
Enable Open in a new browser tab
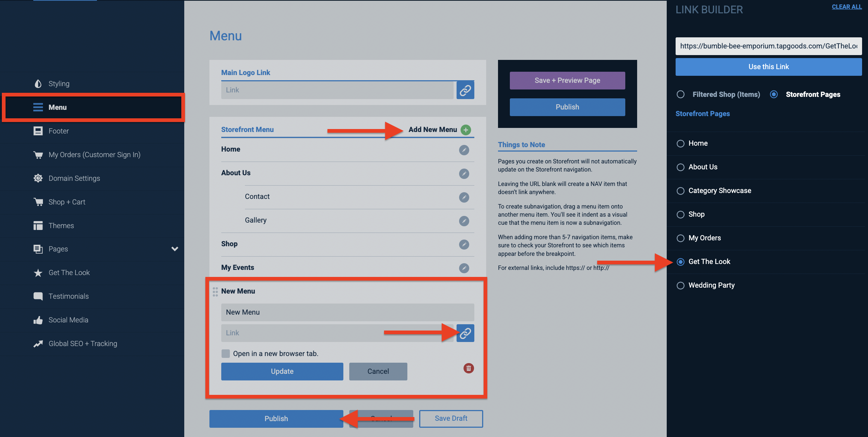226,353
